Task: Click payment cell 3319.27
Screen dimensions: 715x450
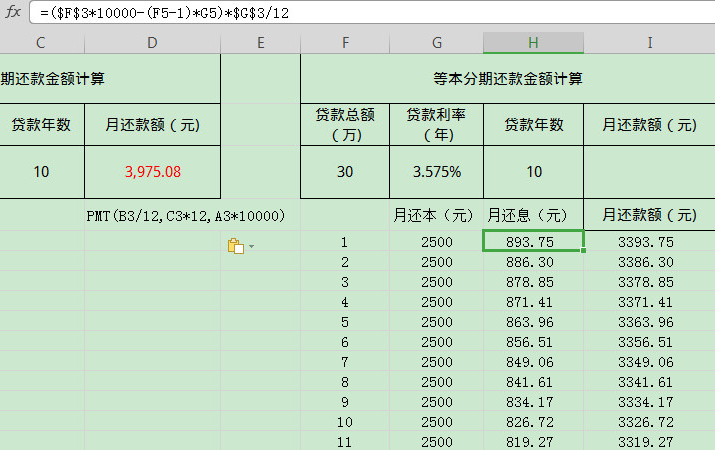Action: click(649, 442)
